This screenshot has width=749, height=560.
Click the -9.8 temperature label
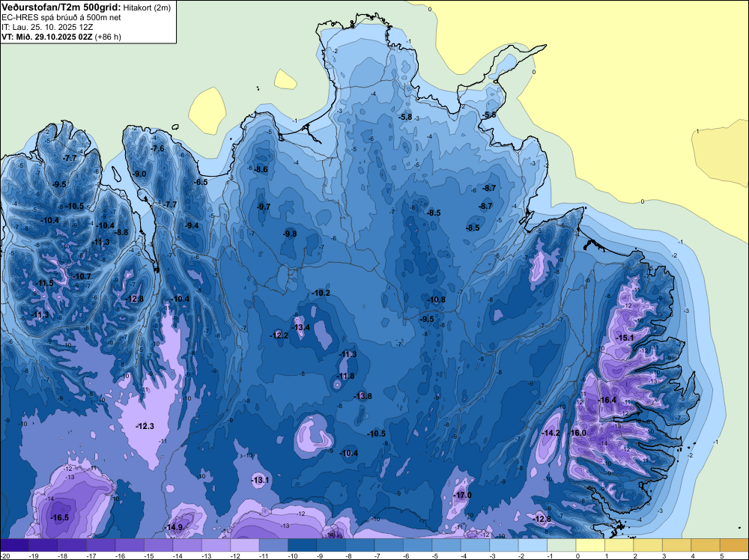(x=289, y=234)
